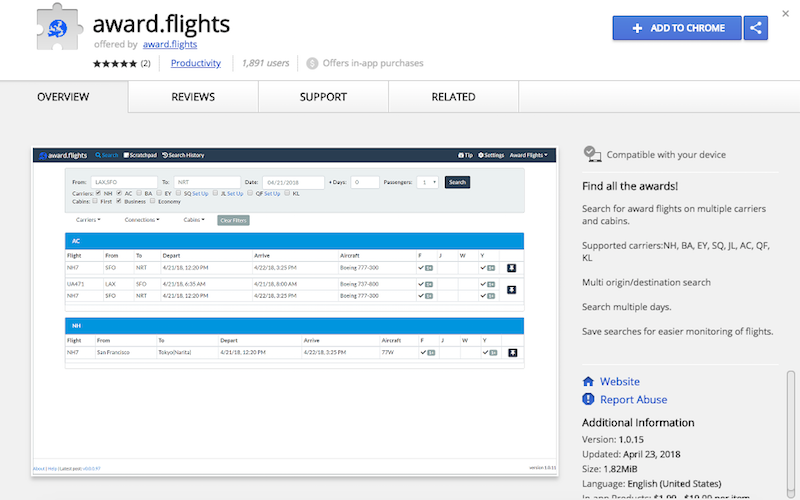The width and height of the screenshot is (800, 500).
Task: Enable the EY carrier checkbox
Action: coord(159,193)
